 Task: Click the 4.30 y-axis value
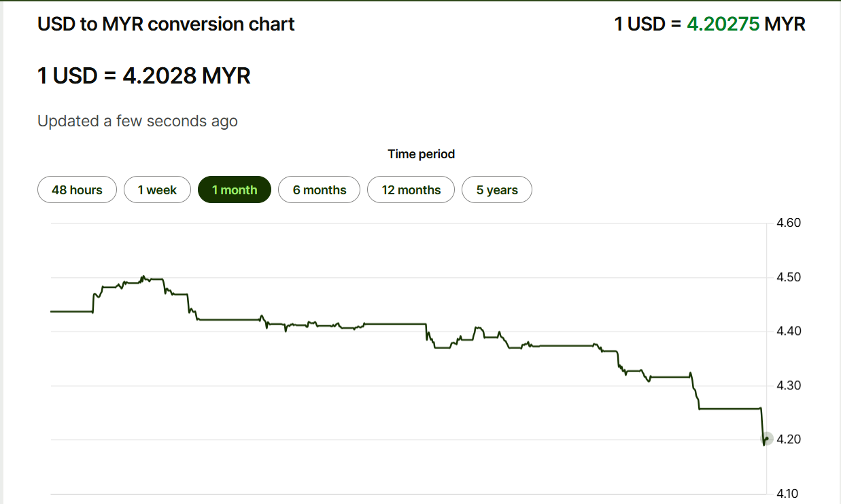click(789, 386)
